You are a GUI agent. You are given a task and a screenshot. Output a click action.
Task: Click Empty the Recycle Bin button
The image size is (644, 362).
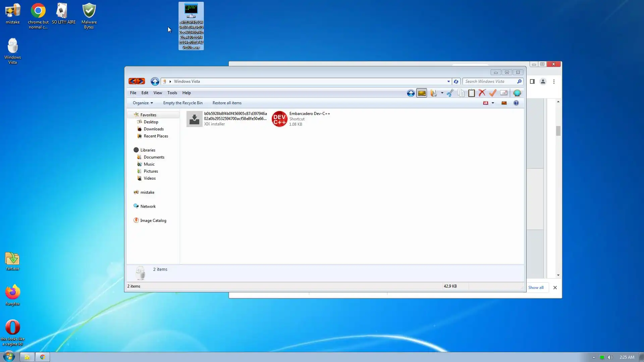click(x=183, y=103)
